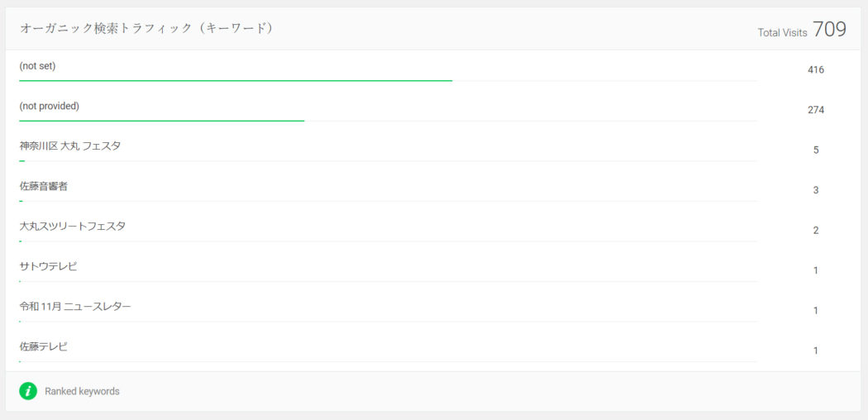Click visit count 5 for 神奈川区 row
Screen dimensions: 868x420
(815, 150)
